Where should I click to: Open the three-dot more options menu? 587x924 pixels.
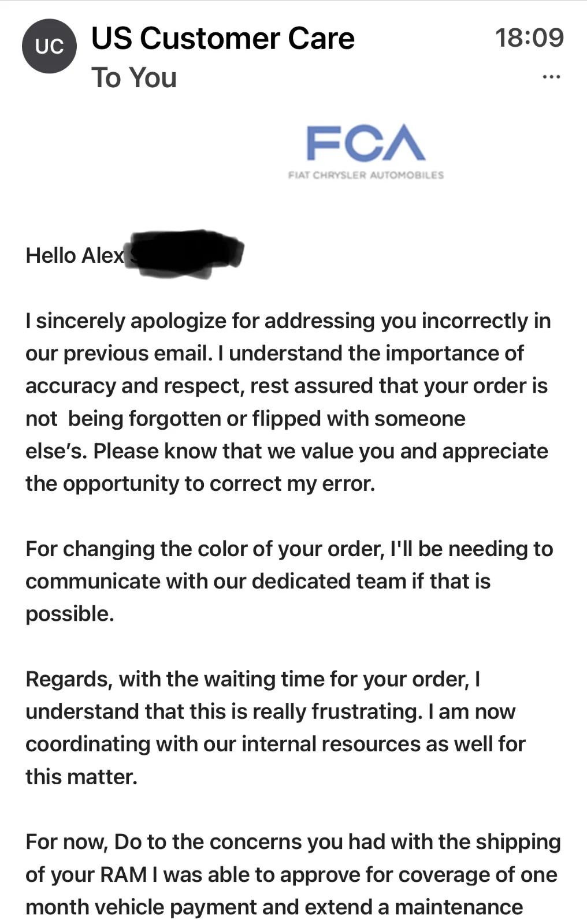(551, 77)
